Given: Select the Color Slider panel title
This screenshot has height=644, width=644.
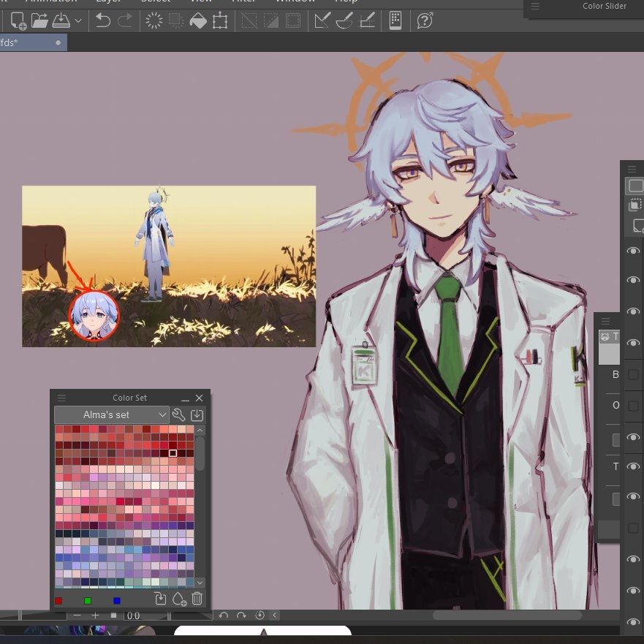Looking at the screenshot, I should [604, 6].
